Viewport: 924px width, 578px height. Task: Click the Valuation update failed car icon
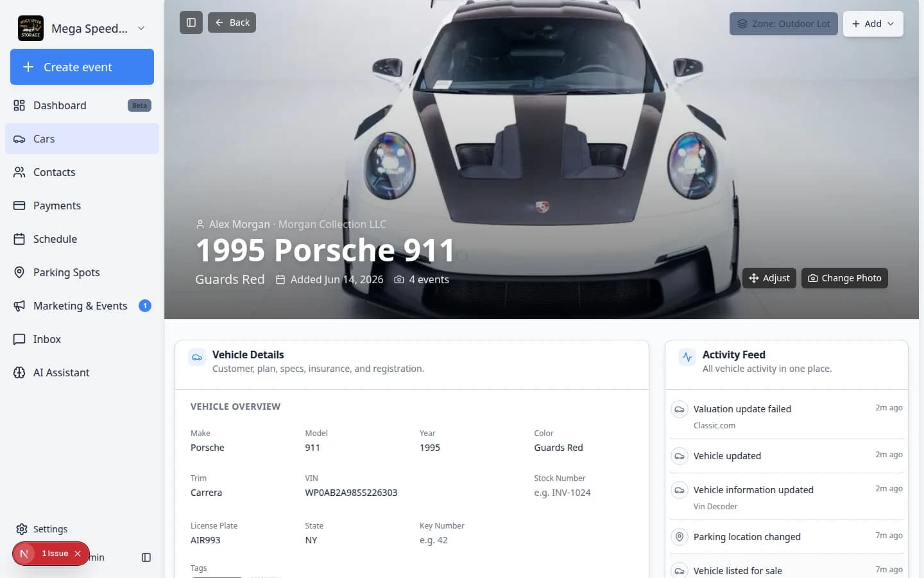click(x=680, y=409)
